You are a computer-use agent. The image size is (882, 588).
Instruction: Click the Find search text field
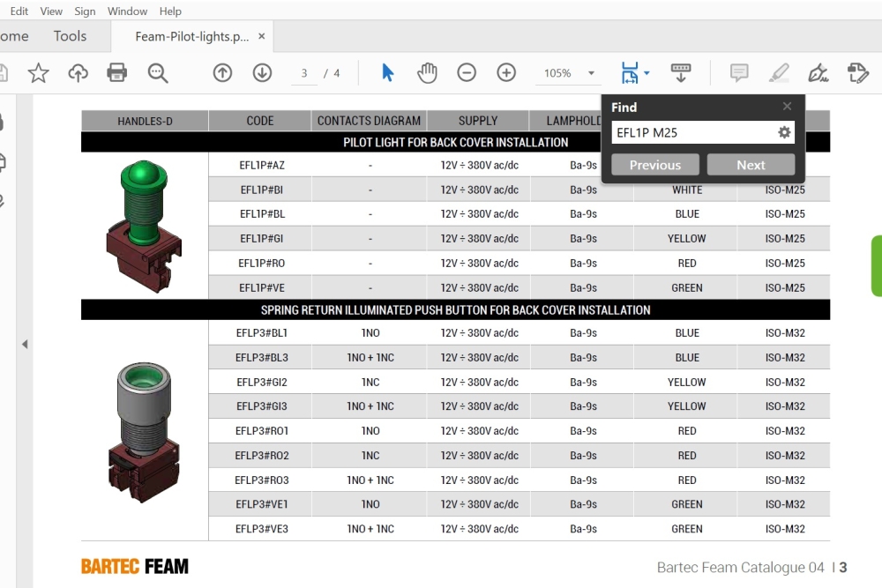(691, 133)
